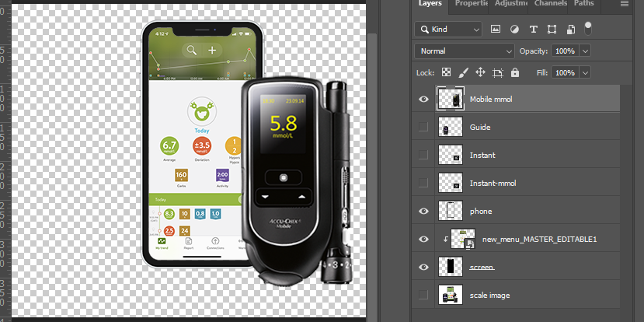
Task: Click the Mobile mmol layer name
Action: (x=491, y=99)
